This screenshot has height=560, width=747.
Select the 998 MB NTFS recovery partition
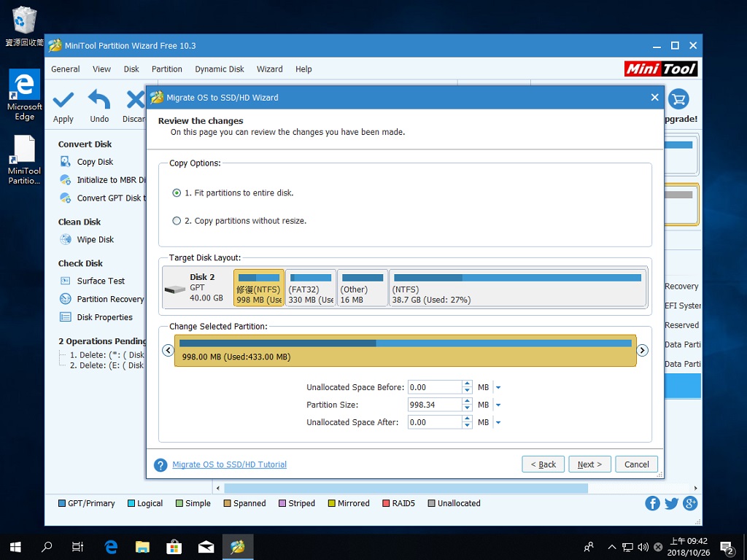259,288
